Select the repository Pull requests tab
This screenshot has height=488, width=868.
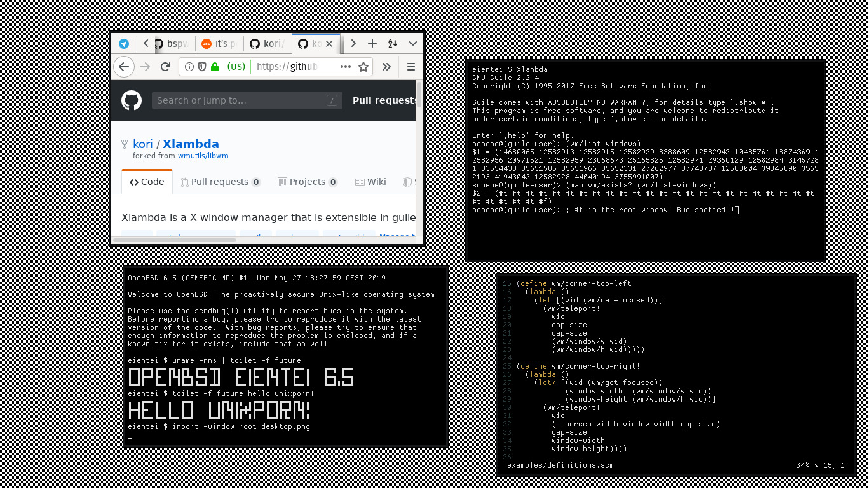pos(220,182)
